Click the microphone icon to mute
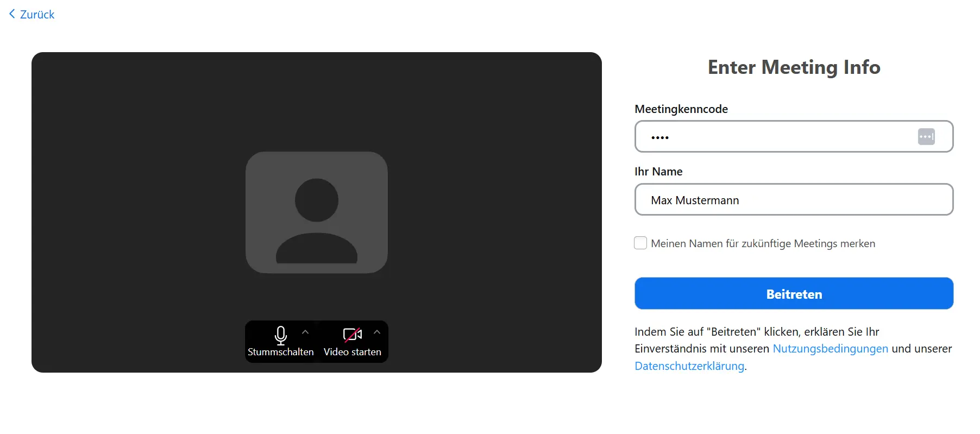 pyautogui.click(x=280, y=335)
